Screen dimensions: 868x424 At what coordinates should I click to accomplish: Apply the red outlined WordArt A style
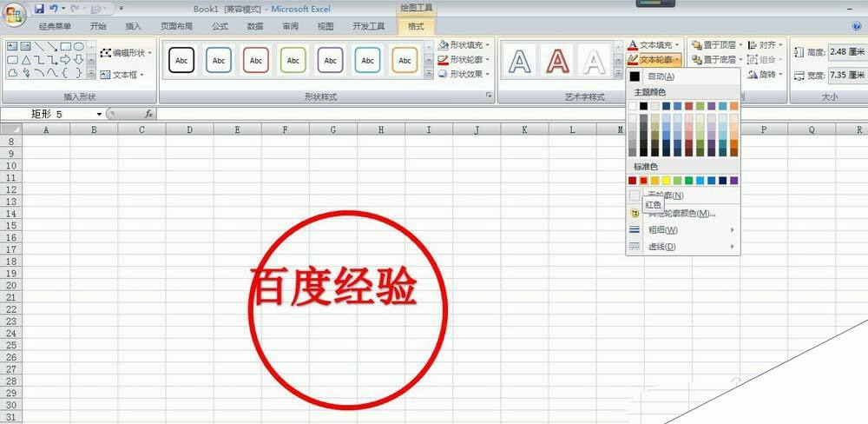click(x=557, y=61)
